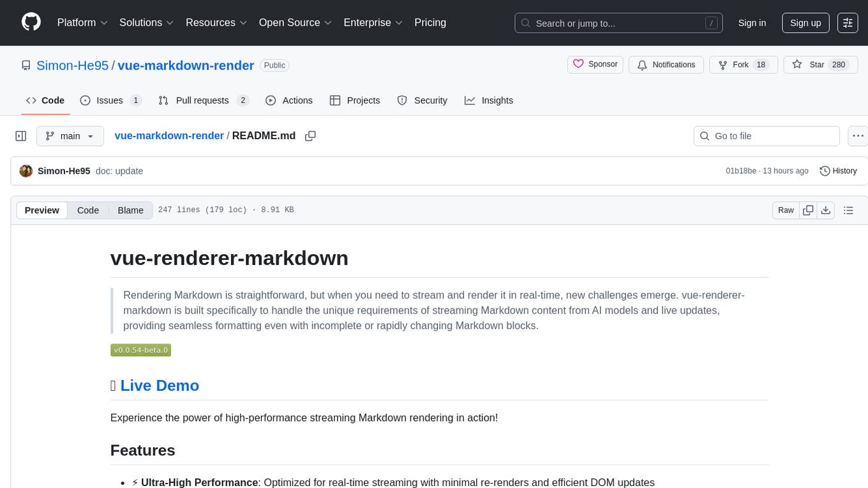Open the Security tab

423,100
